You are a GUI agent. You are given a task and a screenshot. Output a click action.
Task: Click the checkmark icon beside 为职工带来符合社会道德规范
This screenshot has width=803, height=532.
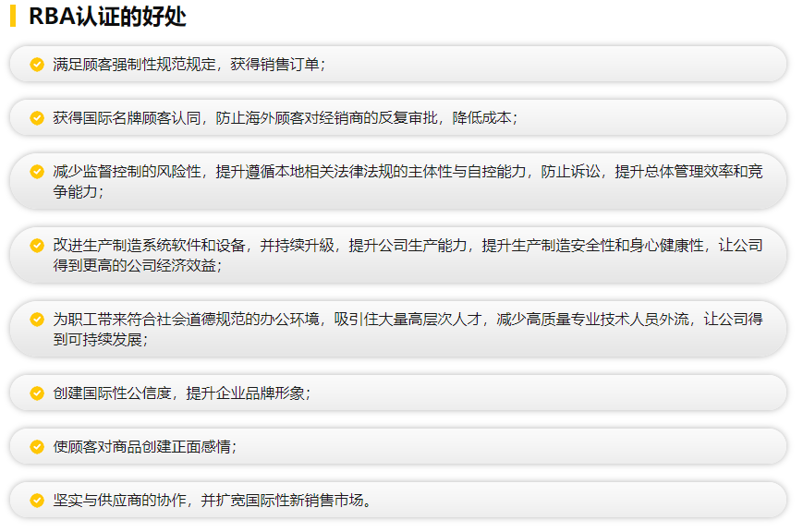pyautogui.click(x=37, y=320)
